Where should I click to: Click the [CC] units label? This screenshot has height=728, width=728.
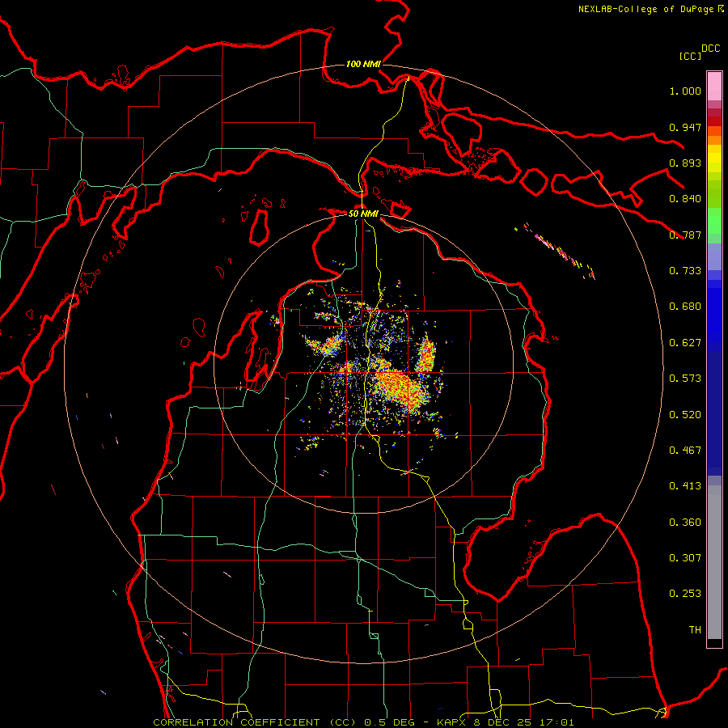pyautogui.click(x=690, y=56)
